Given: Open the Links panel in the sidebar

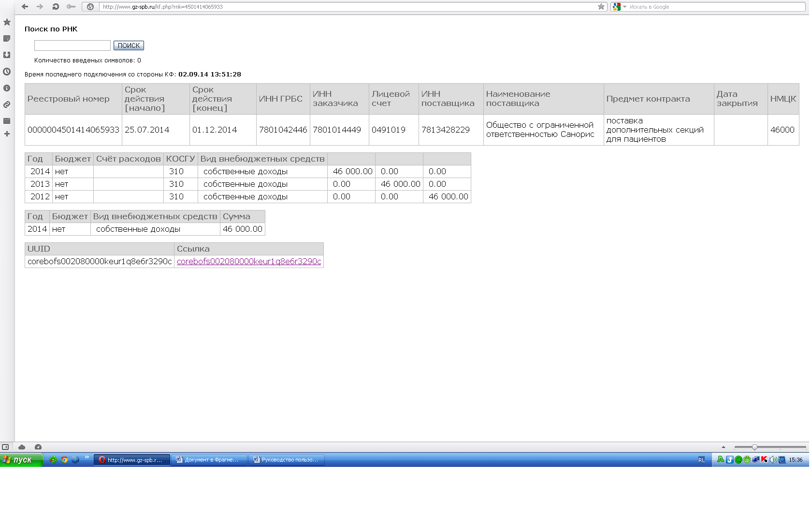Looking at the screenshot, I should pos(7,105).
